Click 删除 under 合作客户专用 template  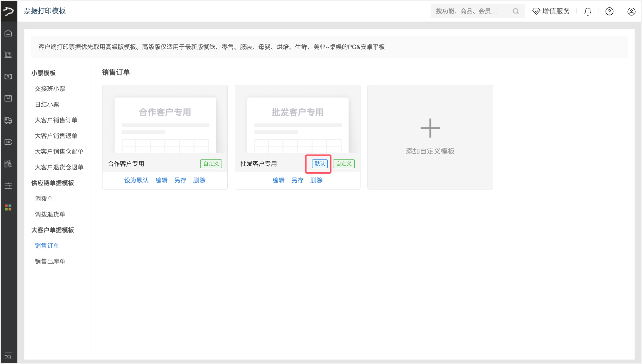pyautogui.click(x=199, y=180)
